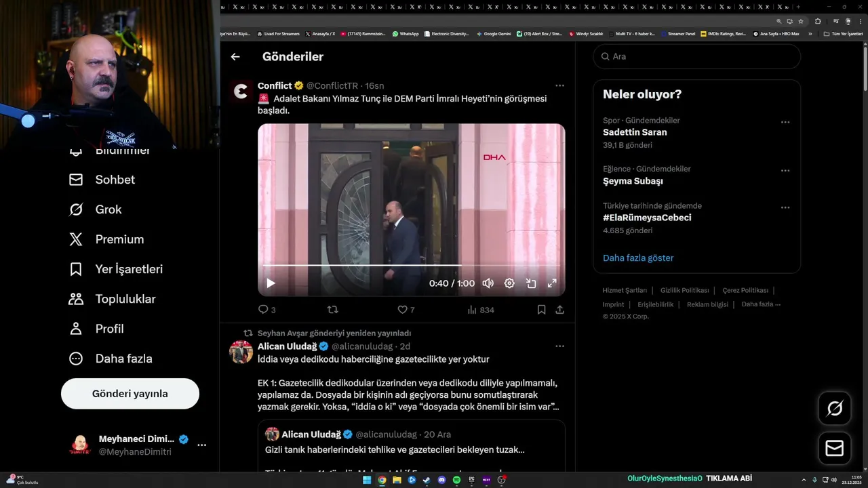Open Topluluklar in the sidebar
Viewport: 868px width, 488px height.
coord(112,299)
